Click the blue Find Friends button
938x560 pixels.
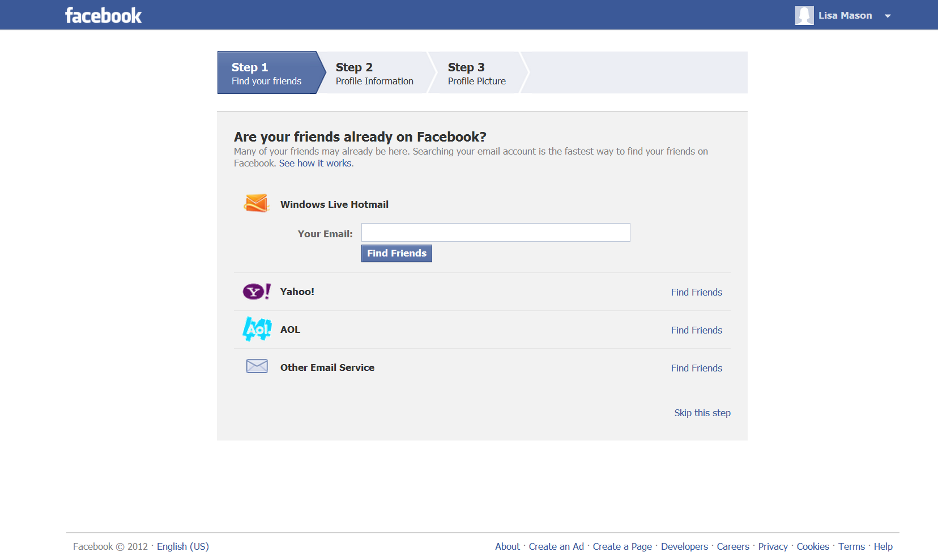coord(396,253)
